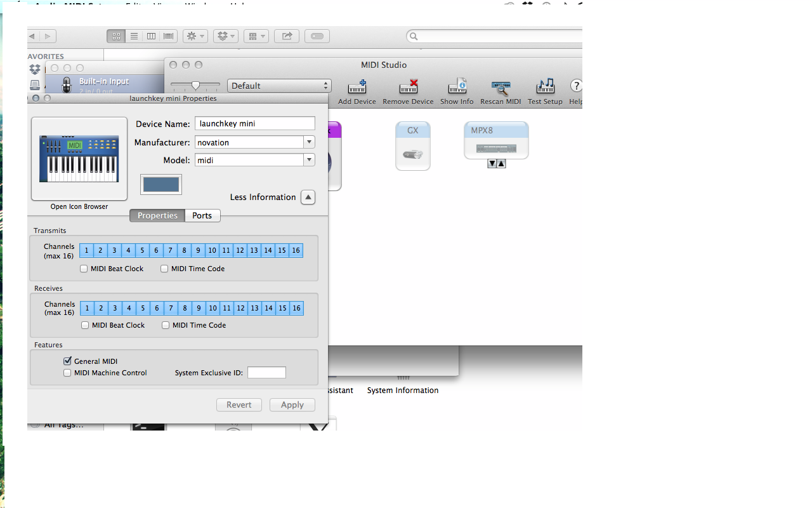This screenshot has width=812, height=508.
Task: Toggle Transmits channel 1
Action: coord(87,250)
